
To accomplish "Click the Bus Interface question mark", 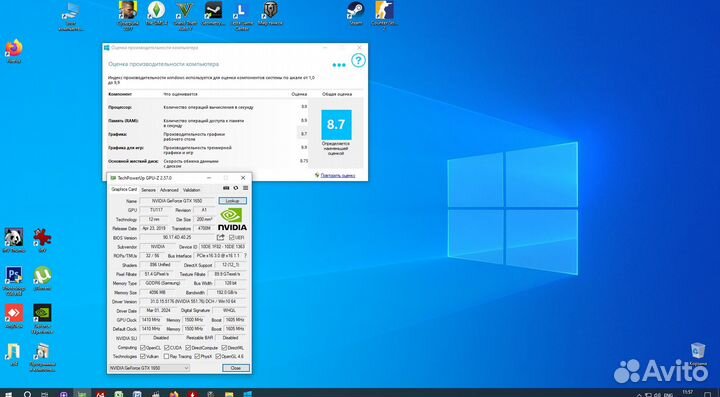I will 245,256.
